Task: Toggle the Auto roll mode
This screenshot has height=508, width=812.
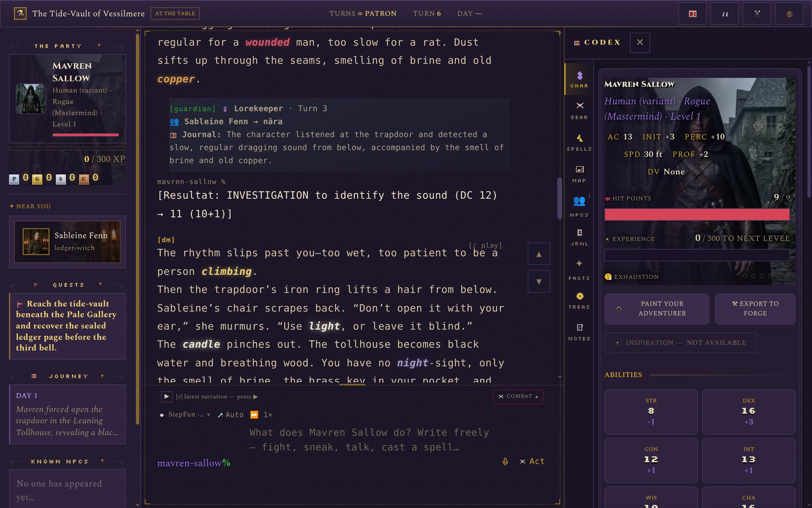Action: pyautogui.click(x=231, y=415)
